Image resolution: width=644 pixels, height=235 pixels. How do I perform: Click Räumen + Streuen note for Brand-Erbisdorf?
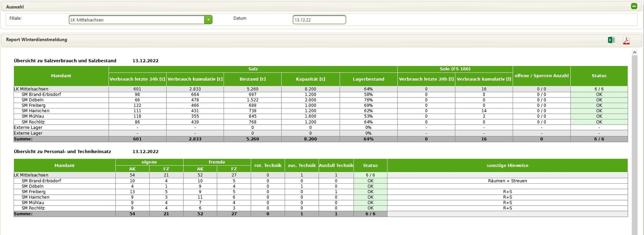508,181
